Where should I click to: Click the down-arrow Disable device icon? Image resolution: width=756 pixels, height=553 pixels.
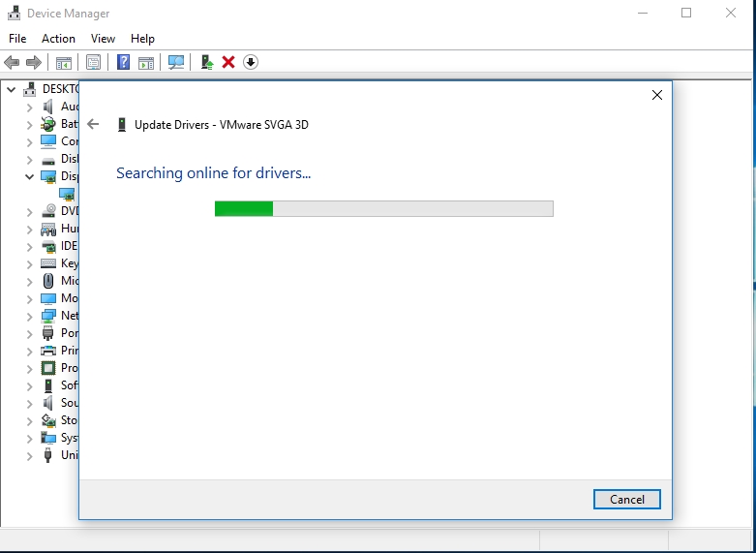pyautogui.click(x=251, y=62)
